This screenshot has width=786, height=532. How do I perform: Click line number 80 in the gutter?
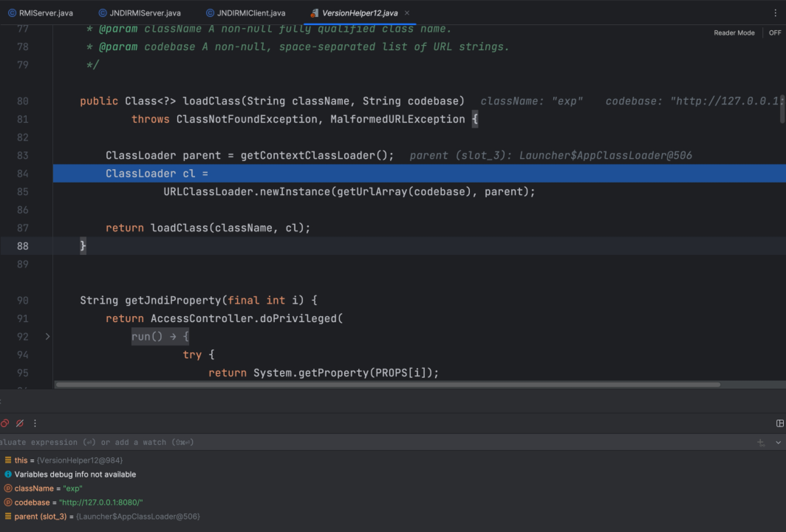(23, 101)
